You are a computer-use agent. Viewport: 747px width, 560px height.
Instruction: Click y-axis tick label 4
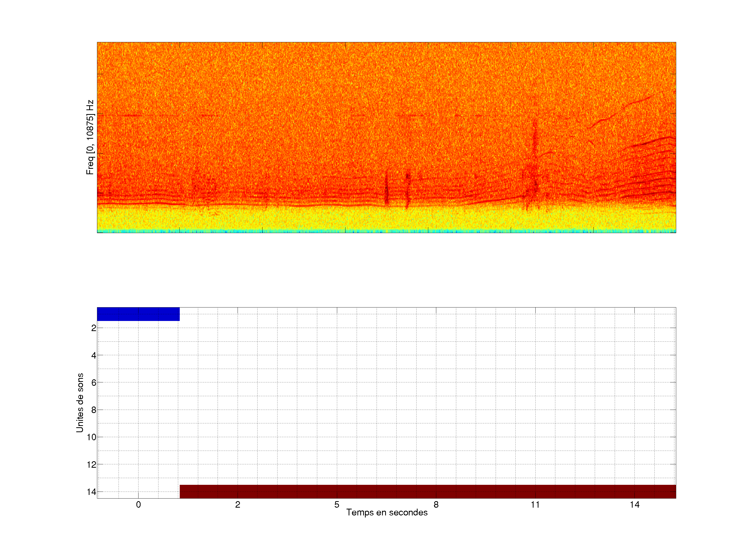pos(94,355)
